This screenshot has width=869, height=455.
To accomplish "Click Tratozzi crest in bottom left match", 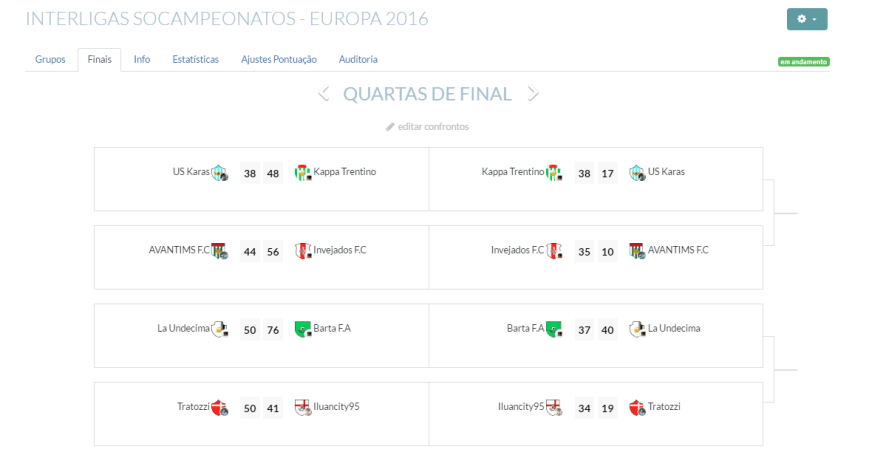I will 219,407.
